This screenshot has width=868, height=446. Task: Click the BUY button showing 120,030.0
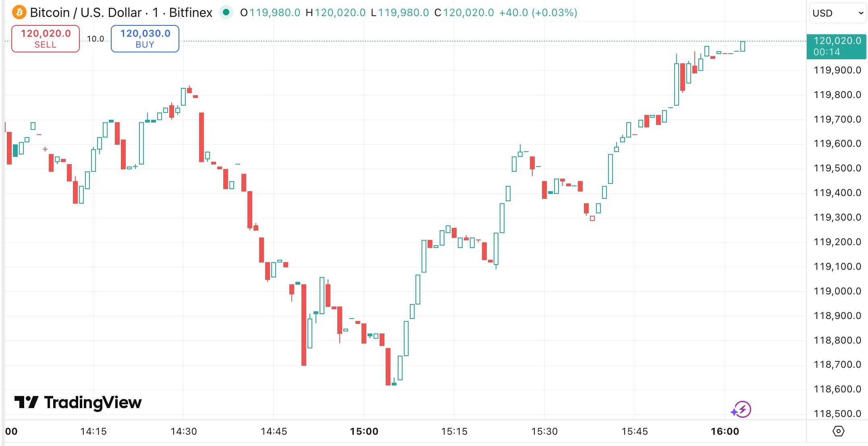pos(145,38)
